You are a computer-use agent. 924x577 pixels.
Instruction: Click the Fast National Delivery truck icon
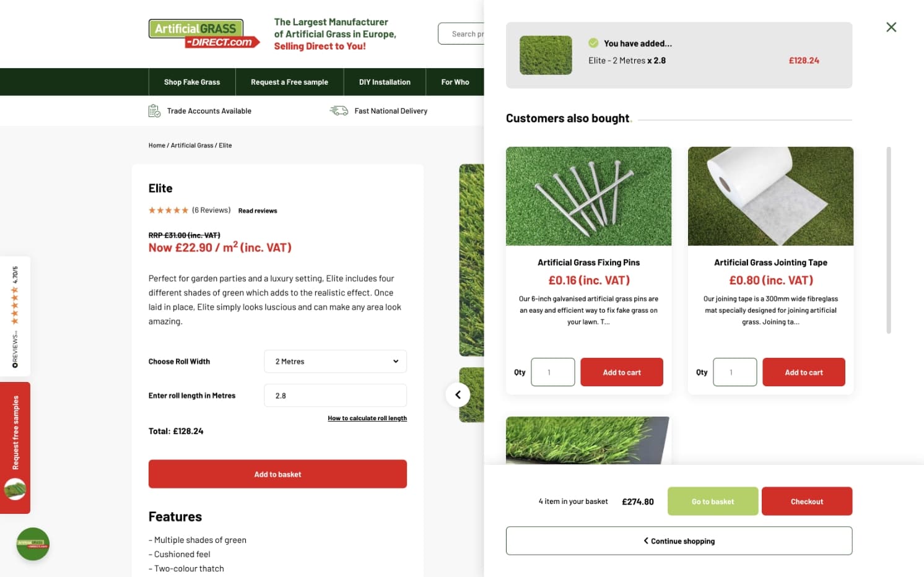point(339,111)
